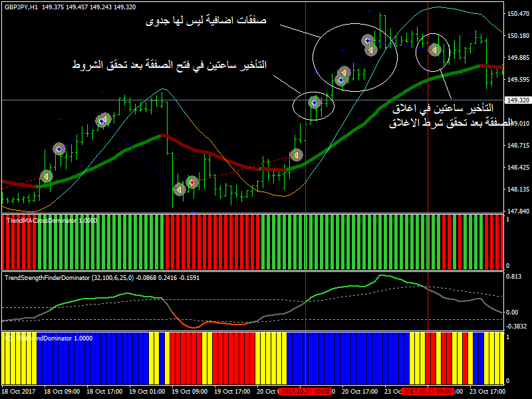Select the red 2017.10.20 10:00 time label

305,391
